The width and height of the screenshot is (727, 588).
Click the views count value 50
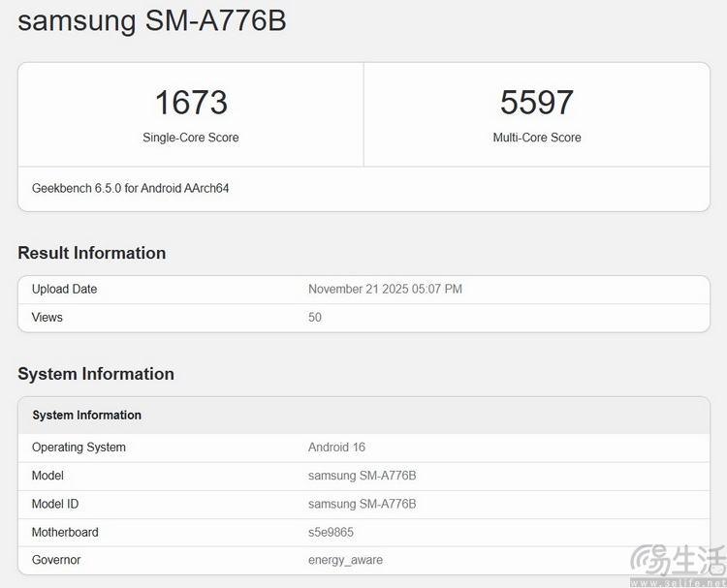[x=315, y=317]
